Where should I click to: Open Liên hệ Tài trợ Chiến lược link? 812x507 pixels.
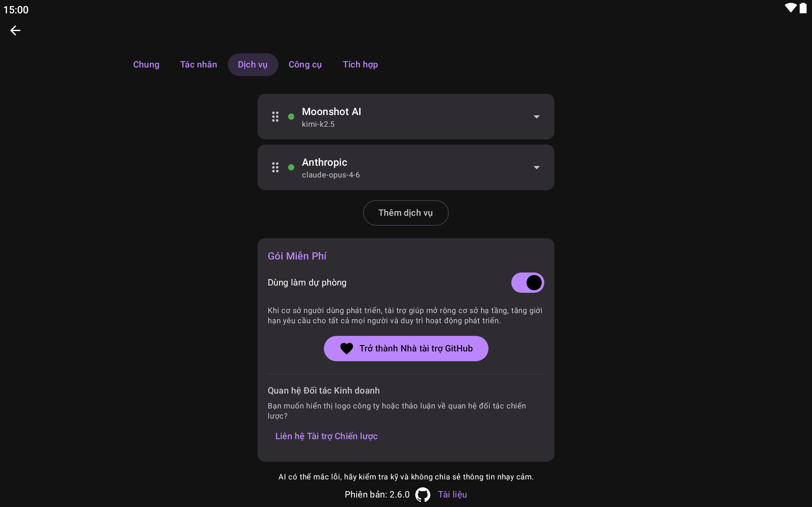326,436
